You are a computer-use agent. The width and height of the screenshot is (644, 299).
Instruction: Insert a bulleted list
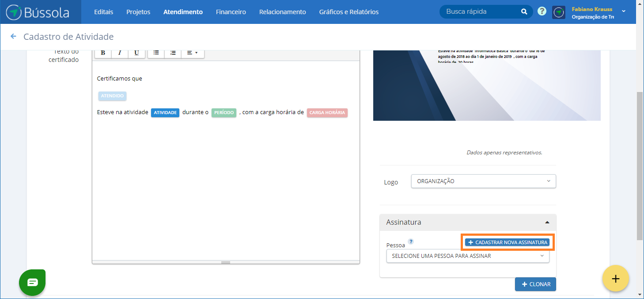[156, 53]
